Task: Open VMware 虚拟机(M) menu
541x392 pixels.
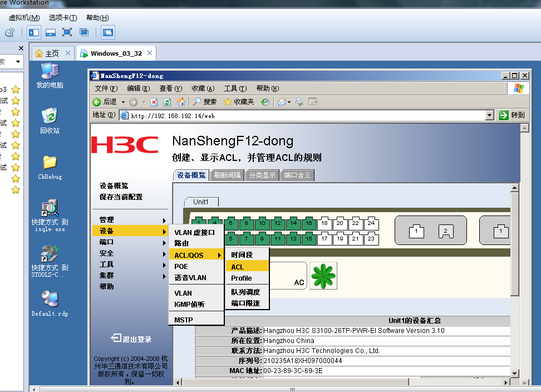Action: tap(24, 18)
